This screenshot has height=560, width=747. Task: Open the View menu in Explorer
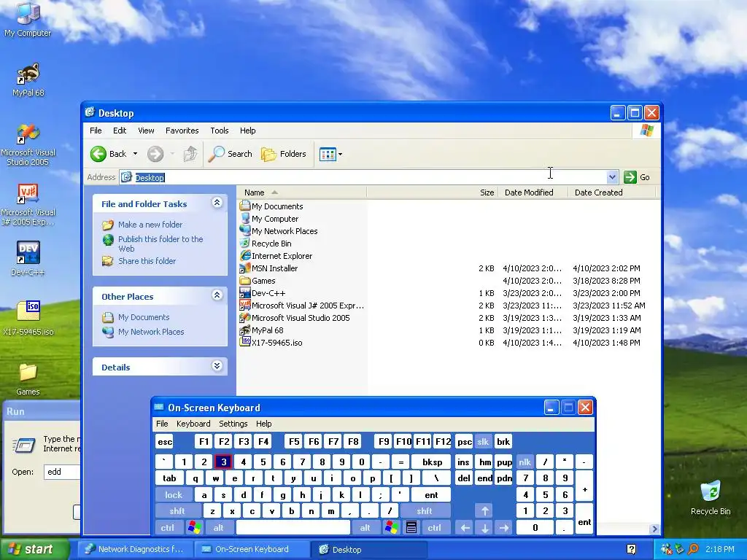pos(146,131)
